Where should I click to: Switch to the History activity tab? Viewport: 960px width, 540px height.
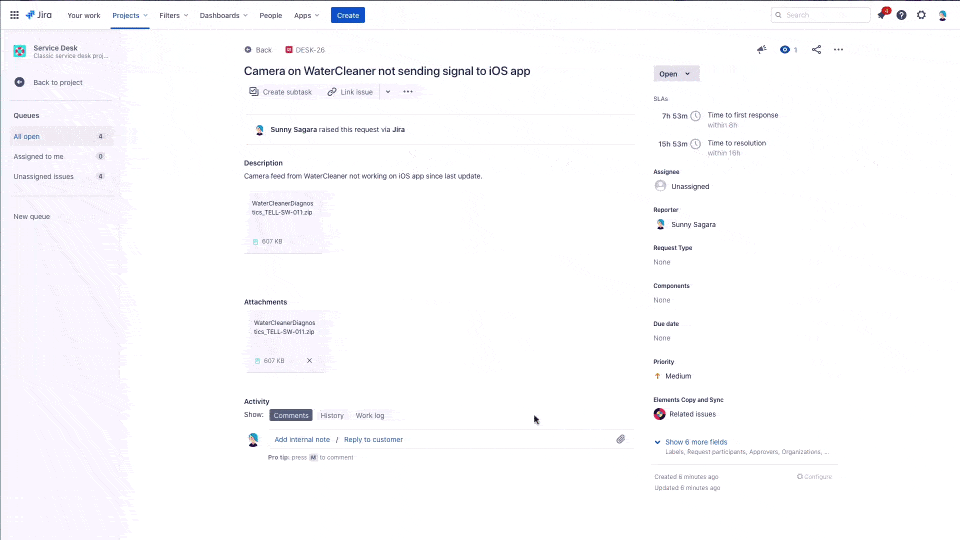[332, 415]
